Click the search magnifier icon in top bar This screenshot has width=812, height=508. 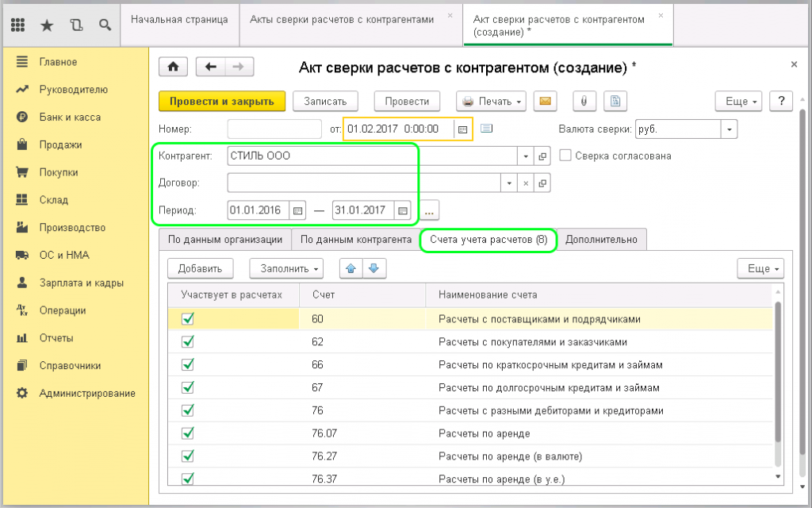coord(104,25)
